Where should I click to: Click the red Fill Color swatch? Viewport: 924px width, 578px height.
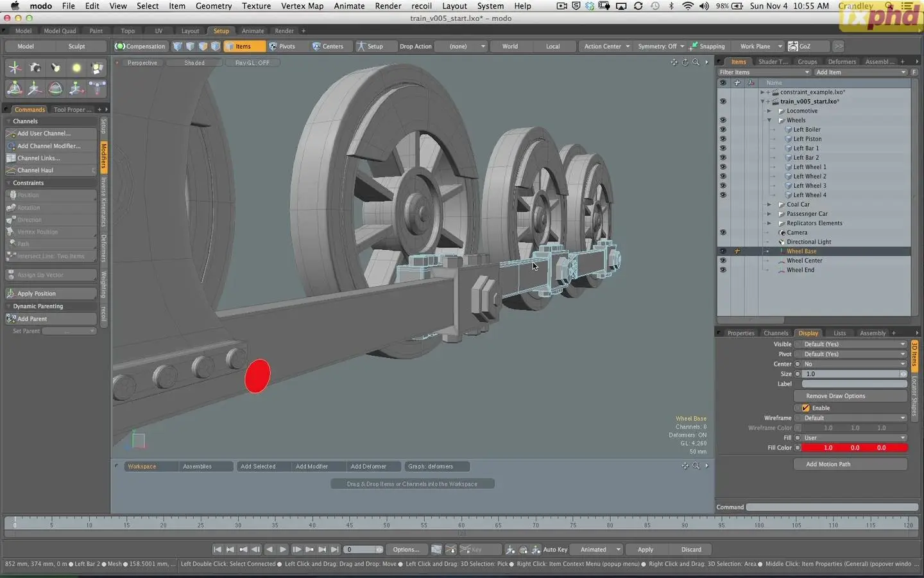coord(854,448)
